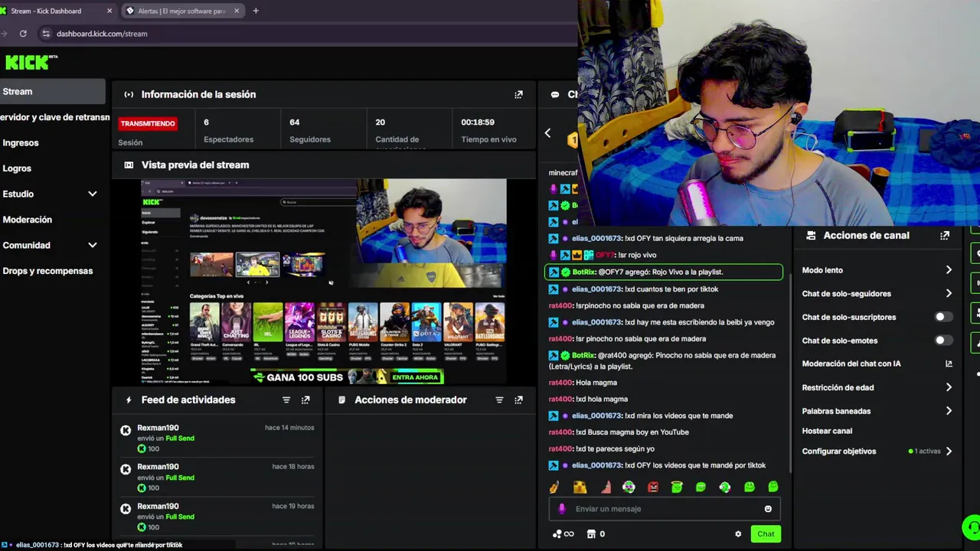Switch to the Alertas browser tab

[x=182, y=11]
